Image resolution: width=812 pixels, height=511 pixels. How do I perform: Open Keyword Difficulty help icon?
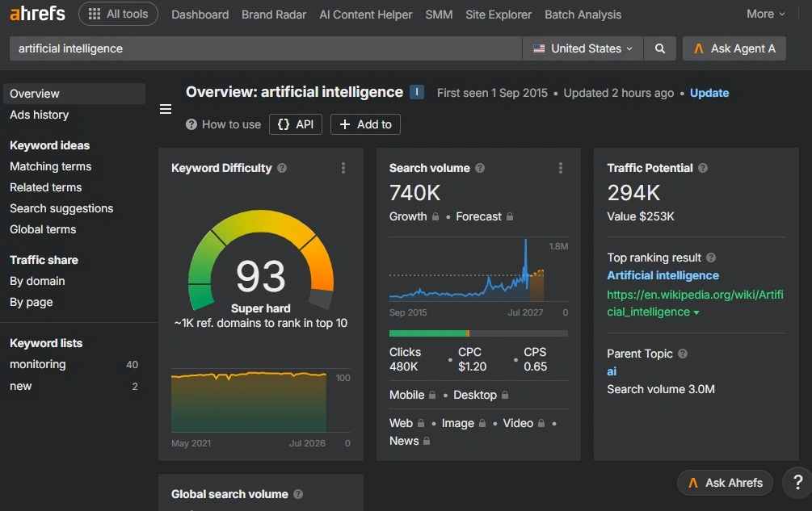[x=282, y=168]
